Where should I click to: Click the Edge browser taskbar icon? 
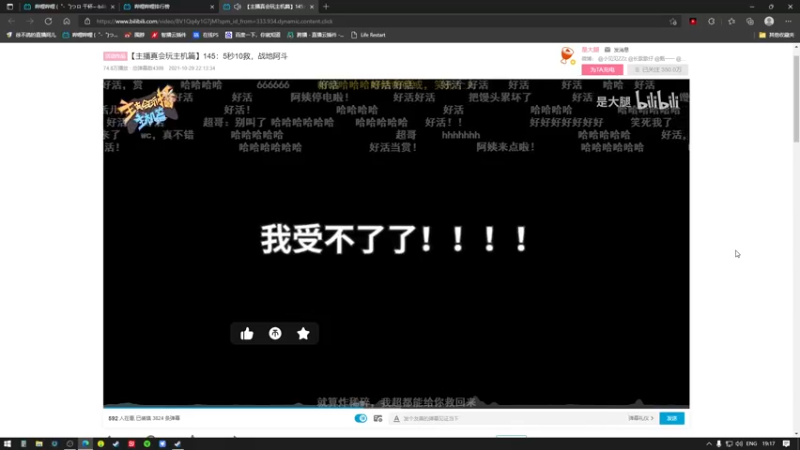[85, 444]
